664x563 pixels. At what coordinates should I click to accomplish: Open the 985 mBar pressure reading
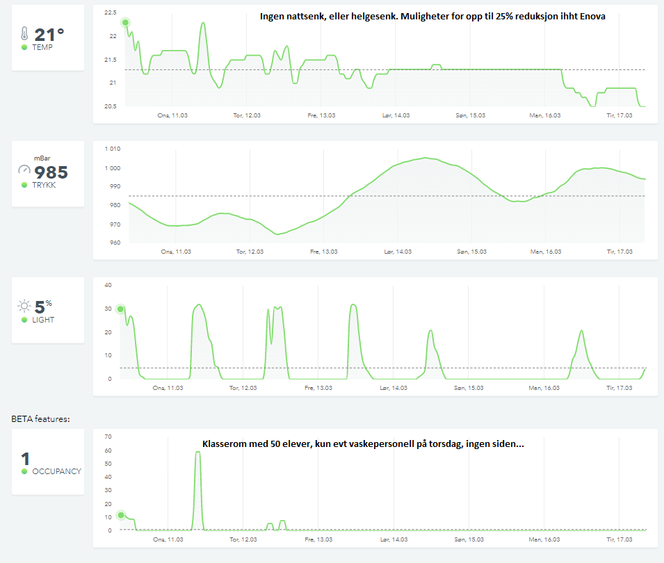pos(51,172)
